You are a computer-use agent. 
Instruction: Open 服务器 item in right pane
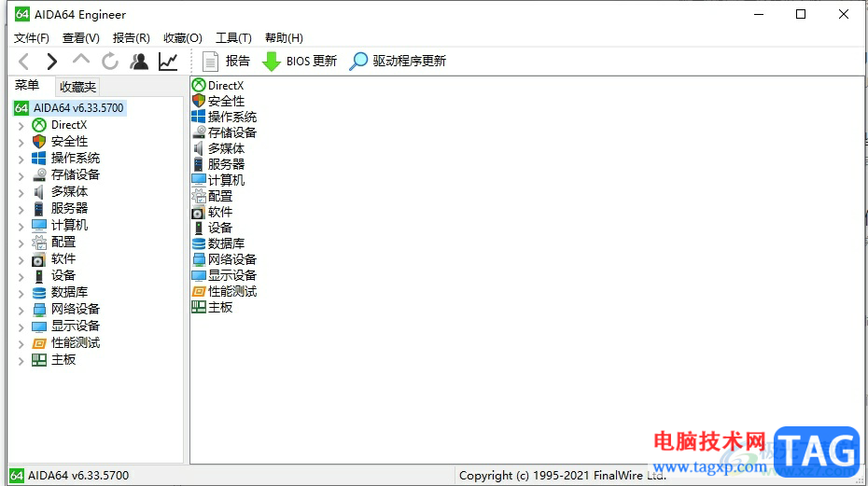coord(218,164)
